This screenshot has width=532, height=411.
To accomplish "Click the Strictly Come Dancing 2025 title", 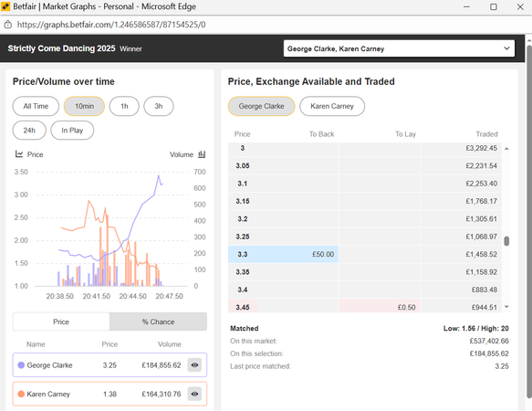I will tap(61, 48).
